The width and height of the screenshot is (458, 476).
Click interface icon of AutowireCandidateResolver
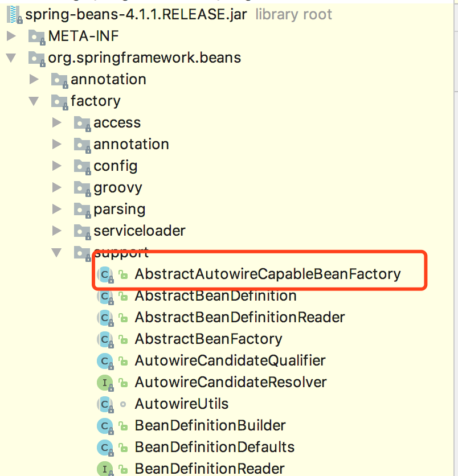pyautogui.click(x=105, y=383)
